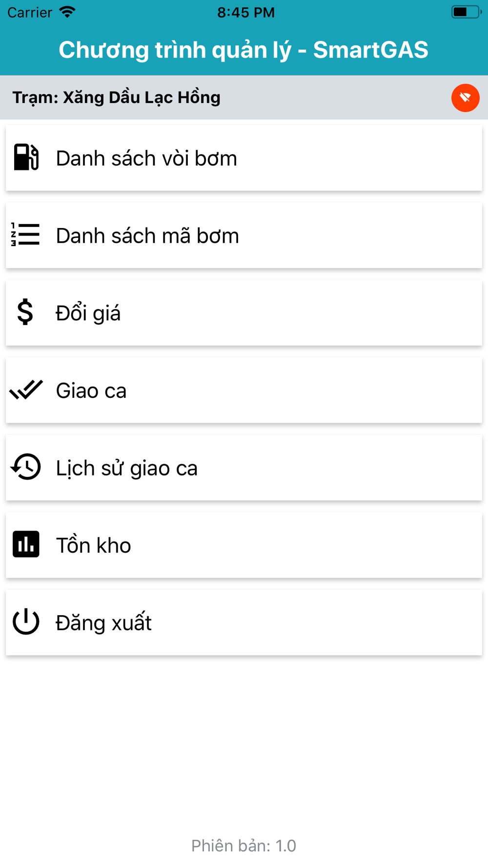Open Danh sách mã bơm menu
488x868 pixels.
pyautogui.click(x=147, y=236)
